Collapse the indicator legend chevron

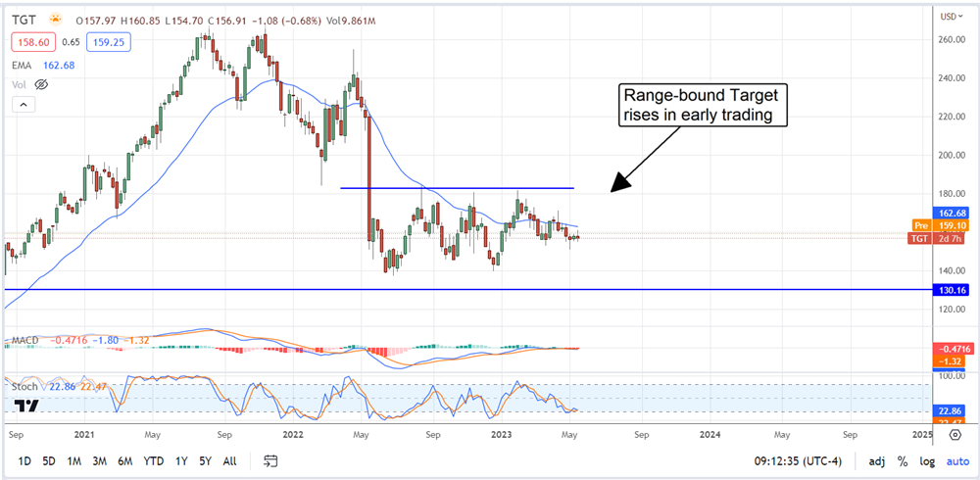click(x=24, y=105)
